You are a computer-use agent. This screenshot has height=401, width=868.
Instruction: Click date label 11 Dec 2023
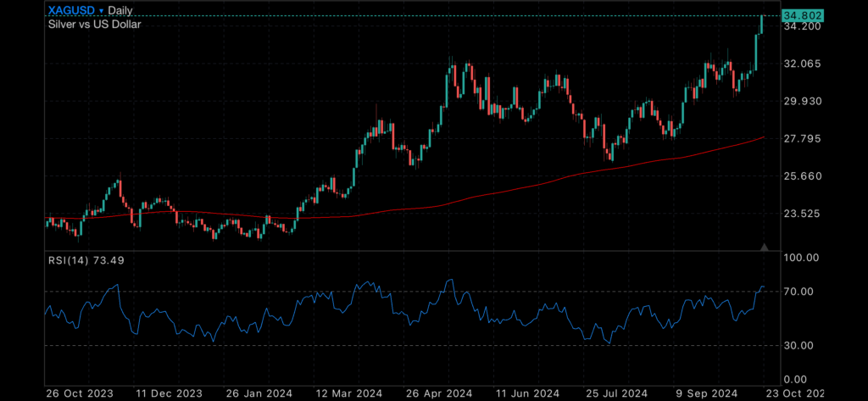pos(171,393)
